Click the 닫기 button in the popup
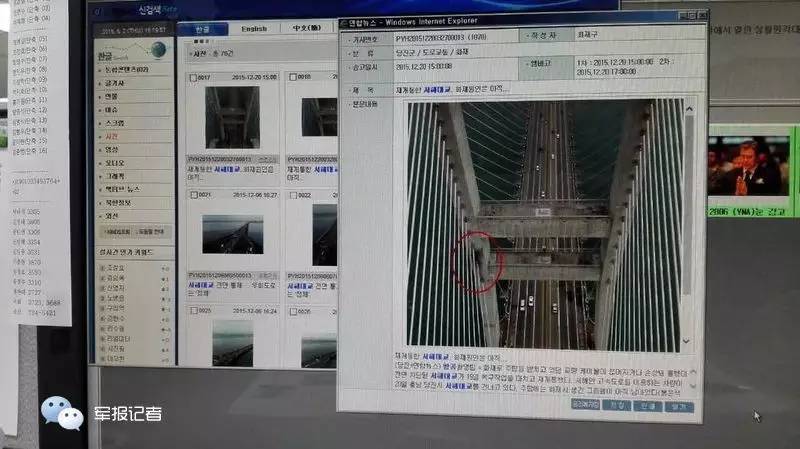This screenshot has height=449, width=800. pyautogui.click(x=679, y=407)
